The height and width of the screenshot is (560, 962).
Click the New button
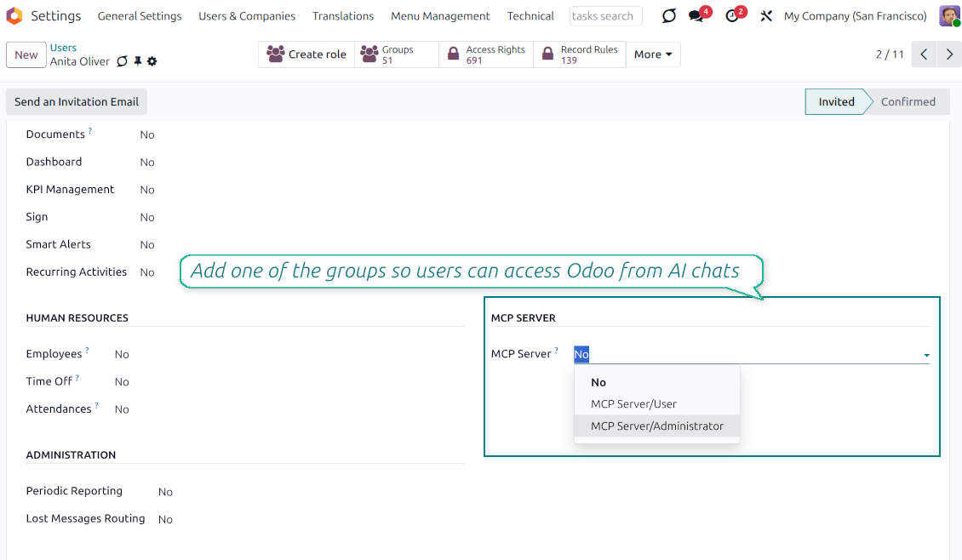[26, 54]
